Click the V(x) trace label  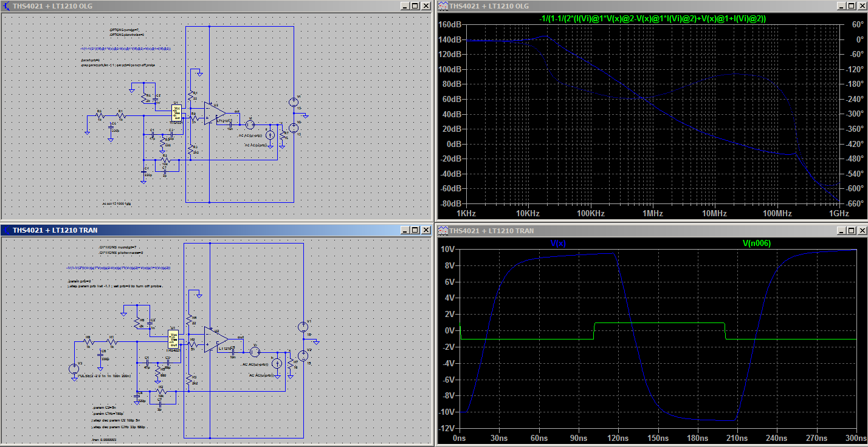558,243
